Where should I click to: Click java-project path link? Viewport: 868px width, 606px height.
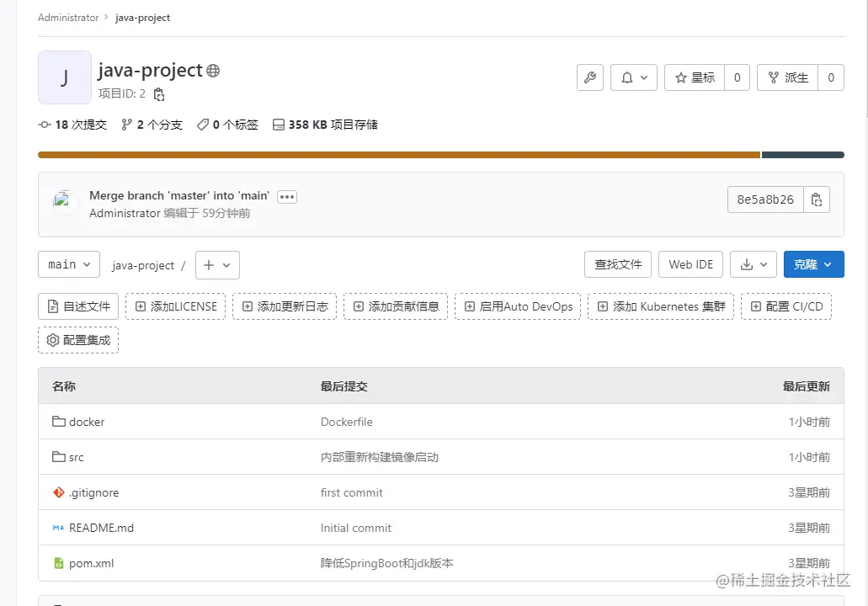point(143,266)
